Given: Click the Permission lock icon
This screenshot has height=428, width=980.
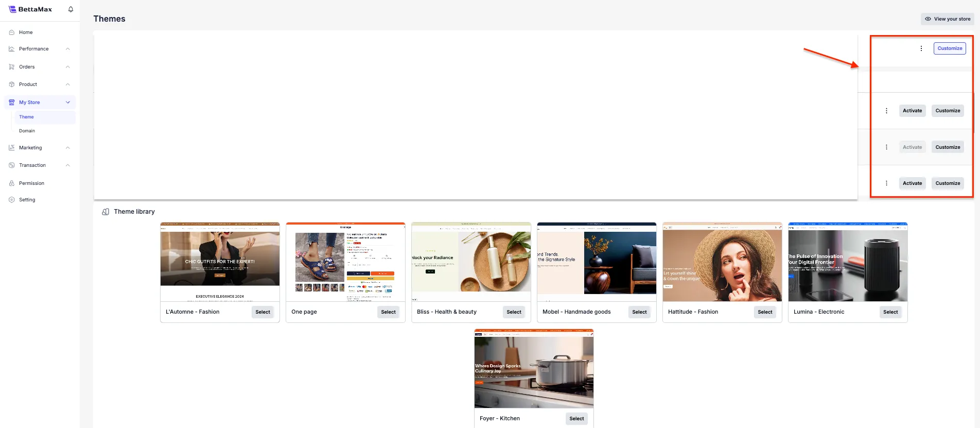Looking at the screenshot, I should (12, 183).
